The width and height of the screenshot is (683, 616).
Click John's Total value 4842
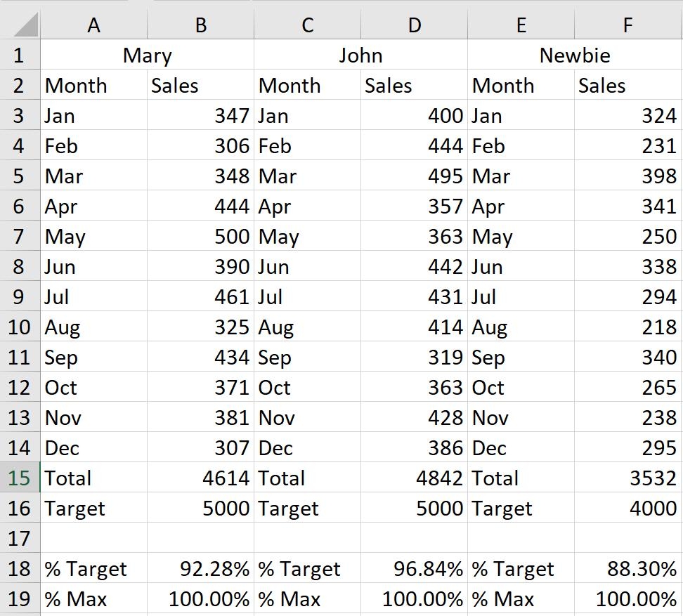click(414, 478)
